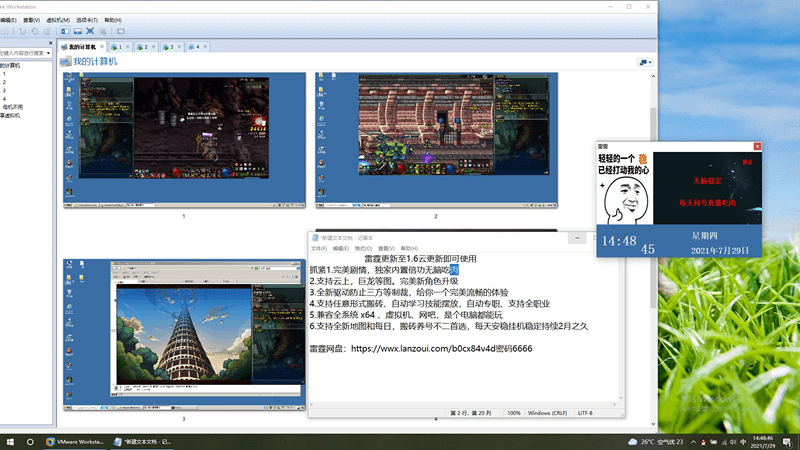Select virtual machine 2 thumbnail
The height and width of the screenshot is (450, 800).
436,140
